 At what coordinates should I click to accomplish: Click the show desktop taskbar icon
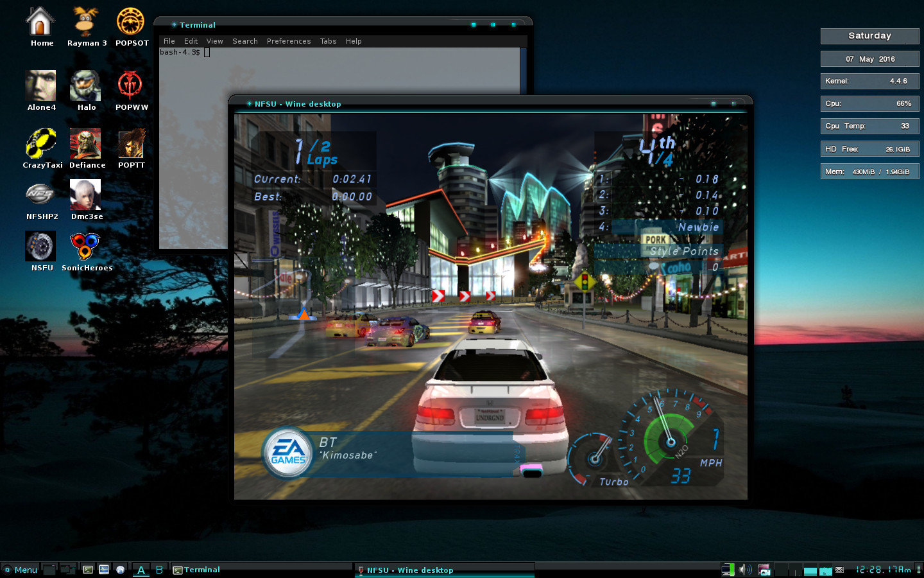(x=49, y=570)
